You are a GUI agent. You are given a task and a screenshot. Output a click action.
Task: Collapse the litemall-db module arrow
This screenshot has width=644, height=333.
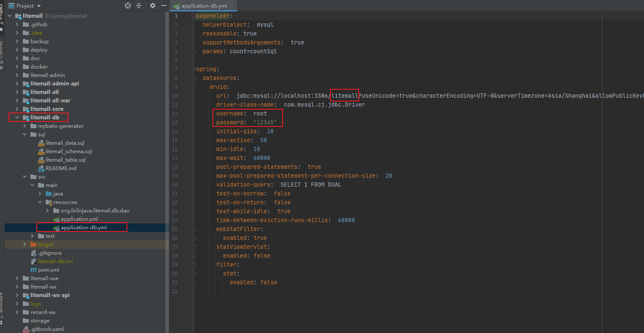click(x=17, y=118)
